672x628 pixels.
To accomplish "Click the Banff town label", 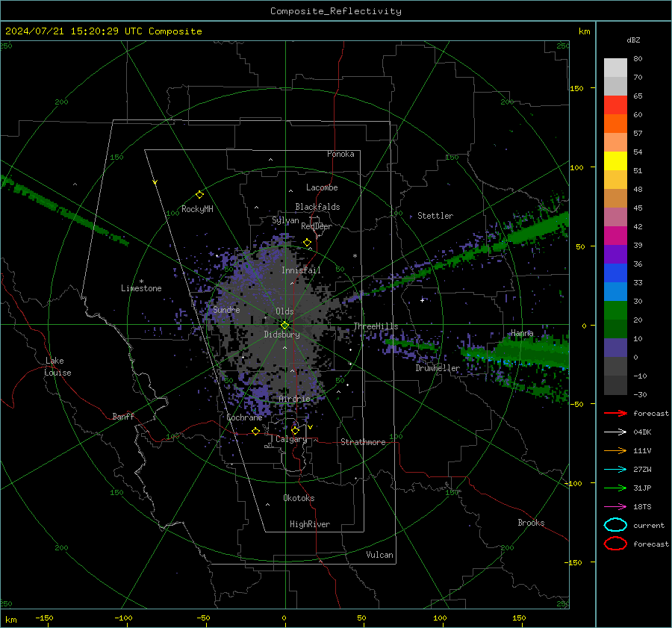I will pyautogui.click(x=123, y=416).
